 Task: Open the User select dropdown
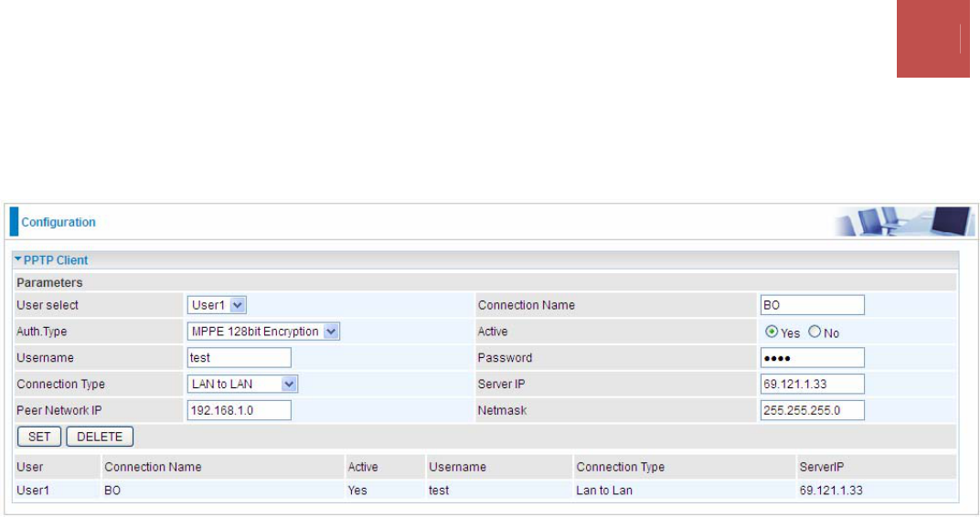[x=217, y=305]
